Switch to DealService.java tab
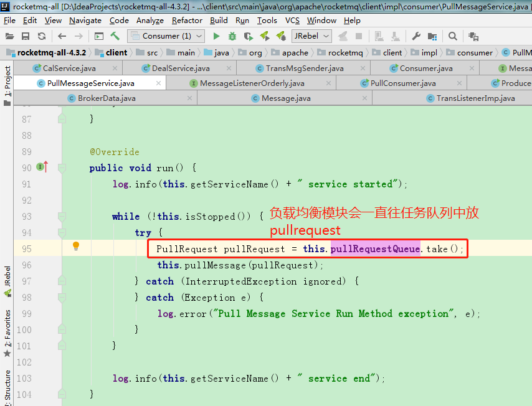This screenshot has width=532, height=406. [x=181, y=68]
